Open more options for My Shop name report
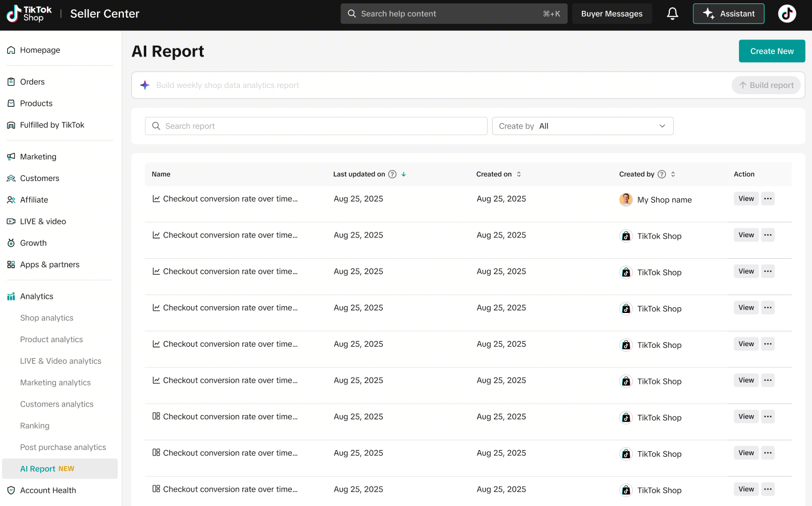Image resolution: width=812 pixels, height=506 pixels. tap(768, 199)
